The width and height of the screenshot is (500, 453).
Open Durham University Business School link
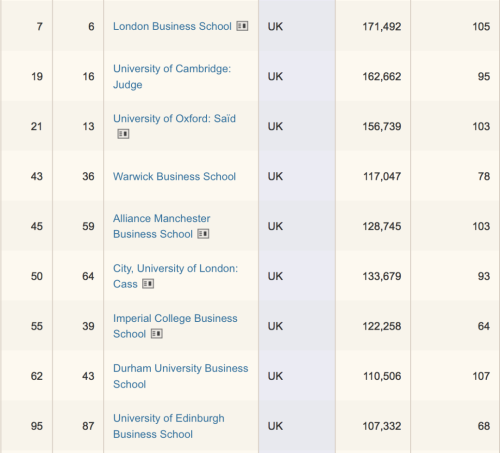pos(181,376)
